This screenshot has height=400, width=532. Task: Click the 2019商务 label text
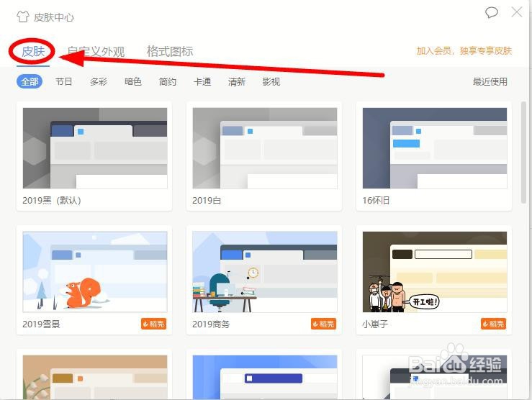[x=211, y=324]
